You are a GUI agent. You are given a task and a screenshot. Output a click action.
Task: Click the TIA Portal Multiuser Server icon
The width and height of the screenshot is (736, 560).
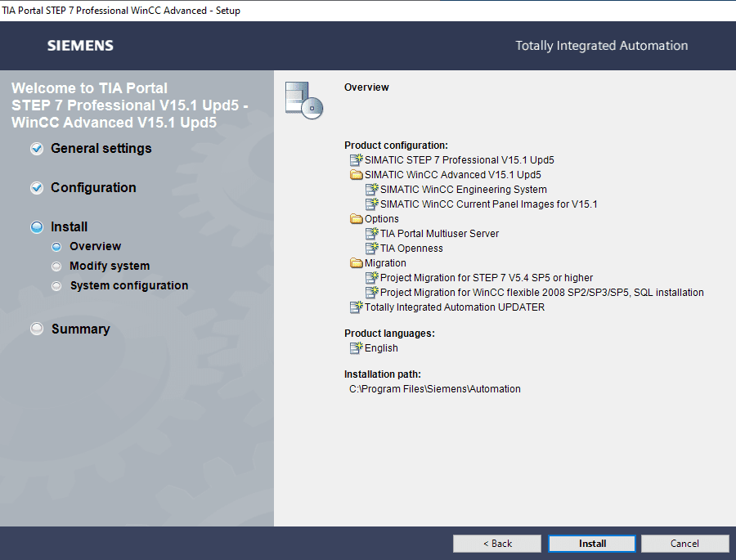[x=372, y=233]
